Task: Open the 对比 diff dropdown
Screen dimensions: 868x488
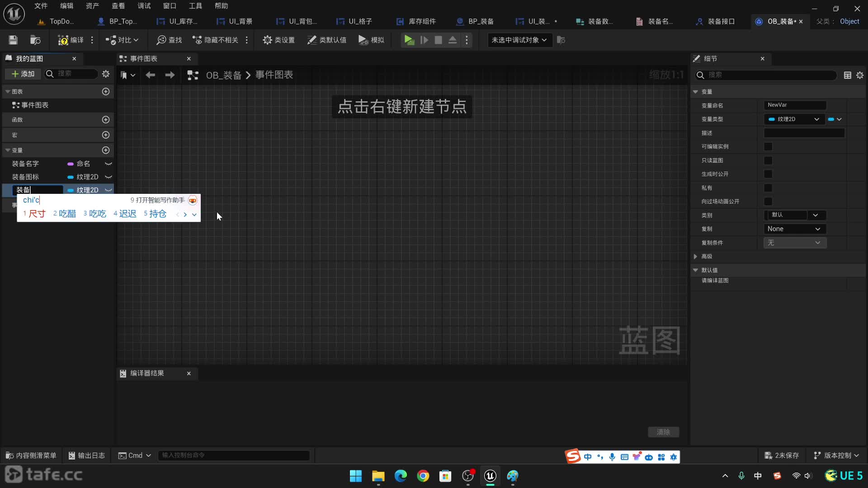Action: [x=122, y=40]
